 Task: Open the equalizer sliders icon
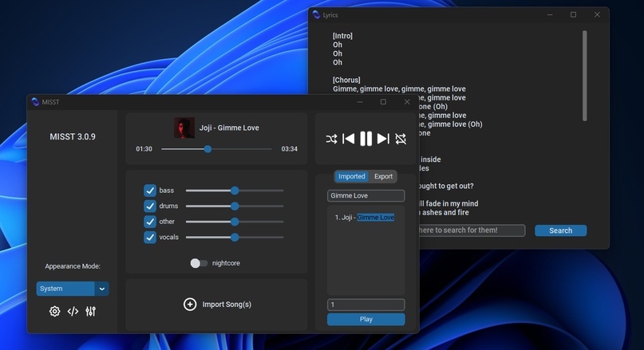click(x=91, y=312)
